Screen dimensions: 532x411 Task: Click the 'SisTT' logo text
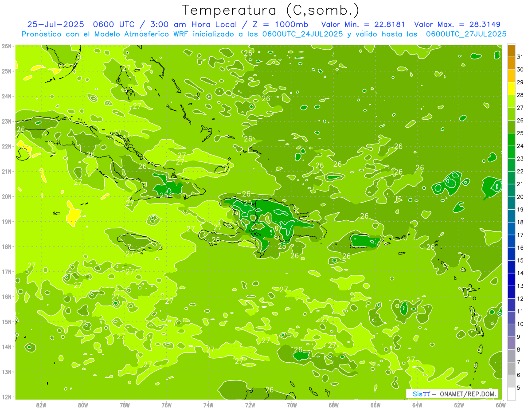click(421, 394)
